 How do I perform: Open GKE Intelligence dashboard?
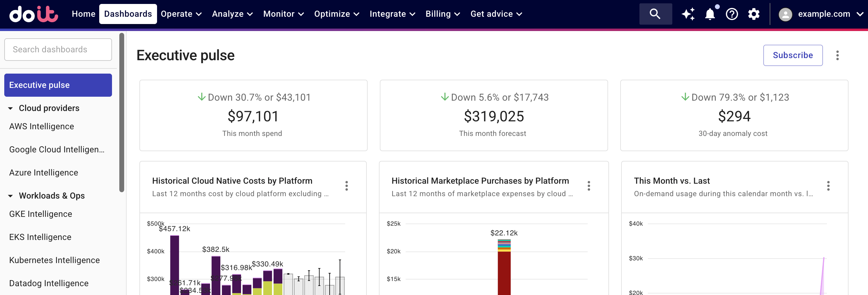(x=40, y=213)
